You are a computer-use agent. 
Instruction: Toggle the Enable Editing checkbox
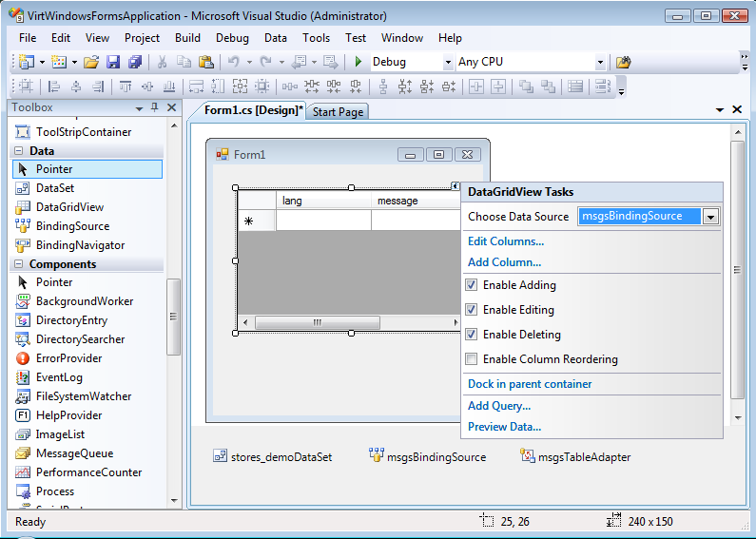[472, 310]
